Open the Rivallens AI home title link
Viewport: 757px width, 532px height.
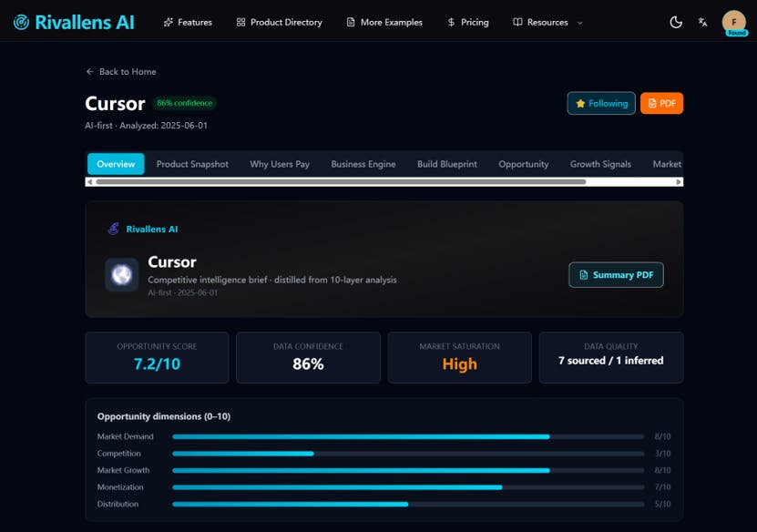85,22
